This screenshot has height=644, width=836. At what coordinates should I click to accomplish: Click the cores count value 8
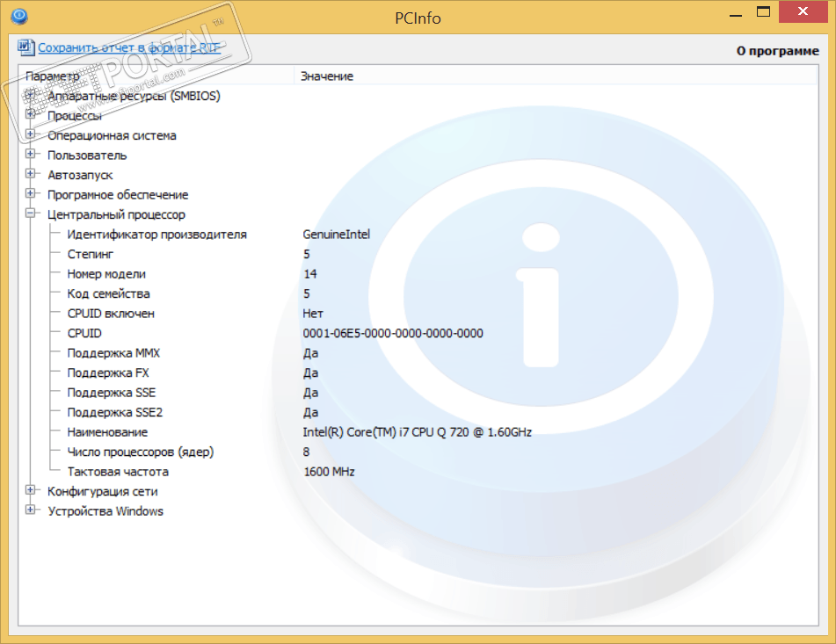tap(307, 452)
